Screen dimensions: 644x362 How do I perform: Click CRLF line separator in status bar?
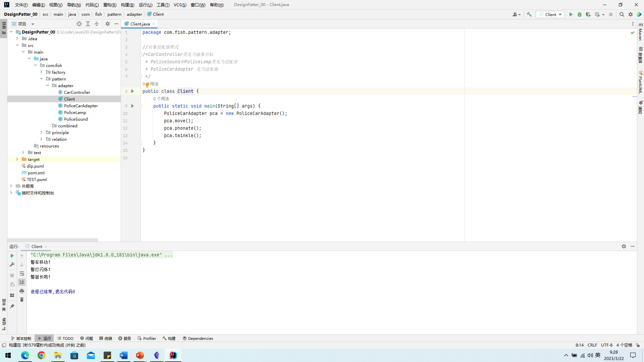point(592,345)
